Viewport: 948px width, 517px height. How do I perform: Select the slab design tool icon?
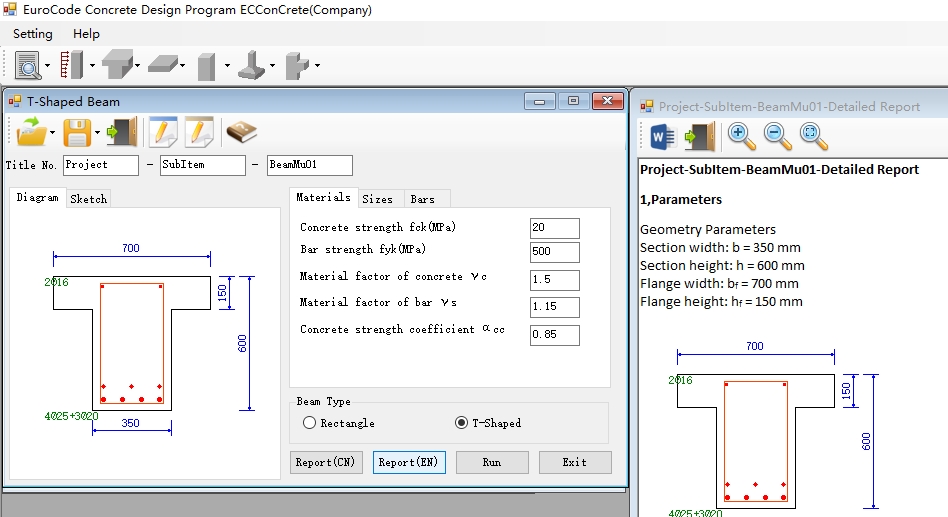pos(163,64)
